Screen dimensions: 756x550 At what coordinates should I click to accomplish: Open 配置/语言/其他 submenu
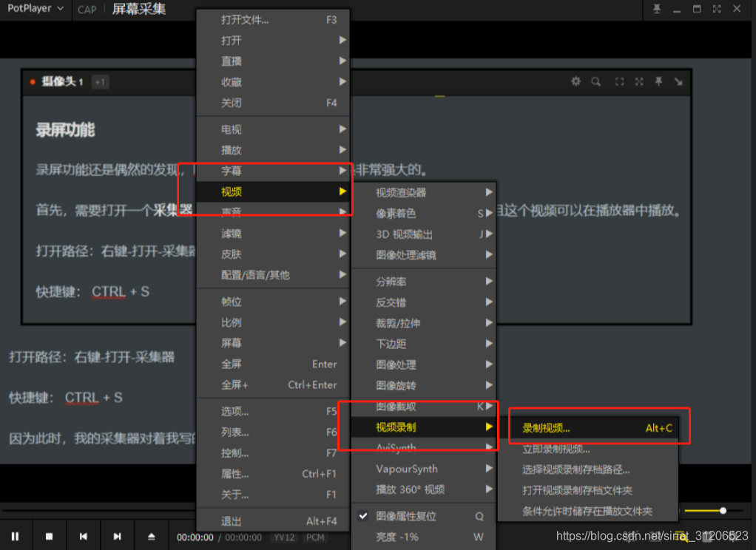click(x=273, y=275)
